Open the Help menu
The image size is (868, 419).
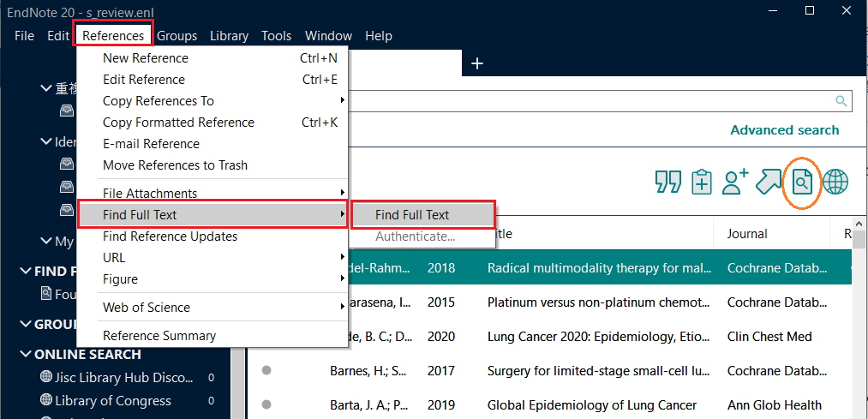click(379, 36)
